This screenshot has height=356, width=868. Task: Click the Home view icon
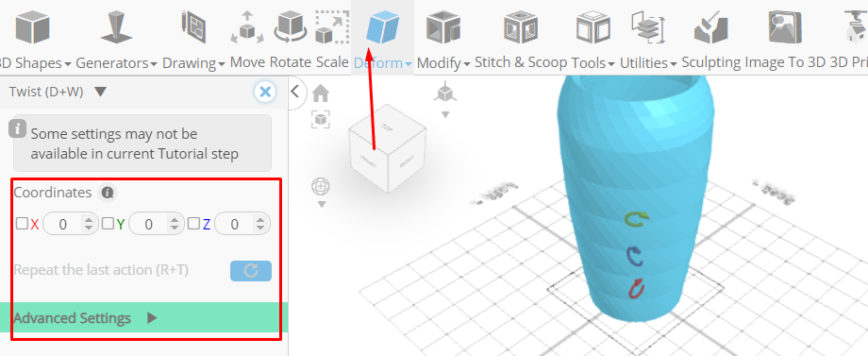[321, 93]
